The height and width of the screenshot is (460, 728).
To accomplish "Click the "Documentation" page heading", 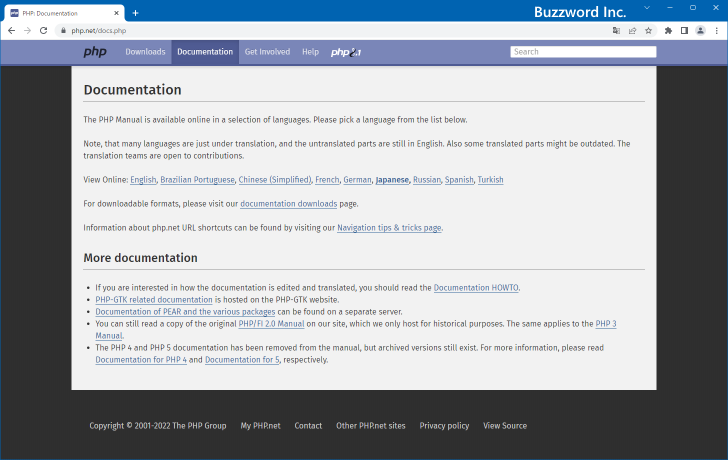I will 132,90.
